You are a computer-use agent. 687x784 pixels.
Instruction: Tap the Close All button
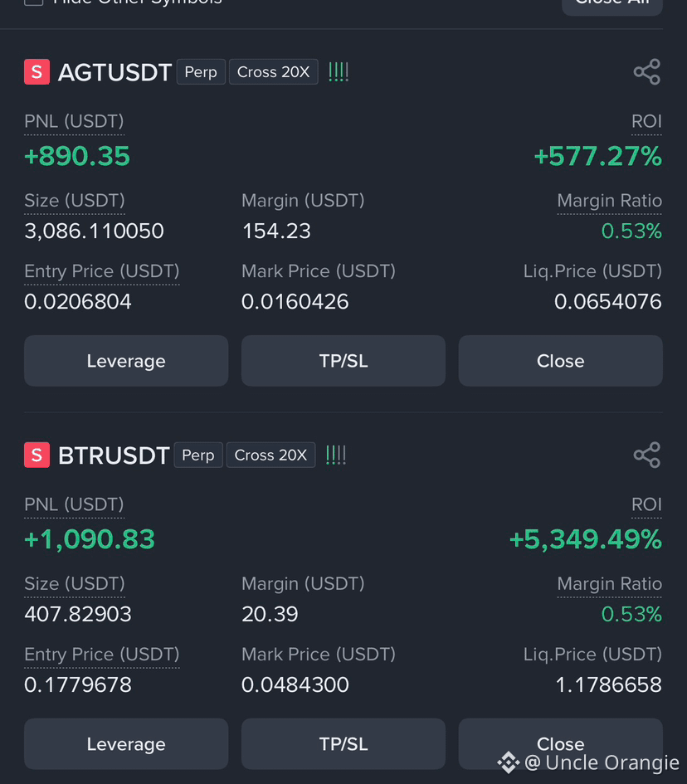coord(612,4)
